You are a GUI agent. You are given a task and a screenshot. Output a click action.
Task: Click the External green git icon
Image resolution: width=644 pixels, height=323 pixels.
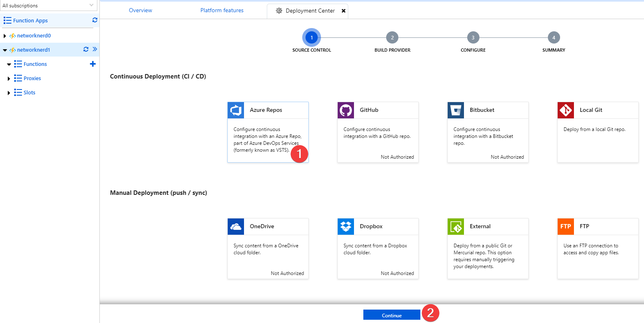point(456,227)
